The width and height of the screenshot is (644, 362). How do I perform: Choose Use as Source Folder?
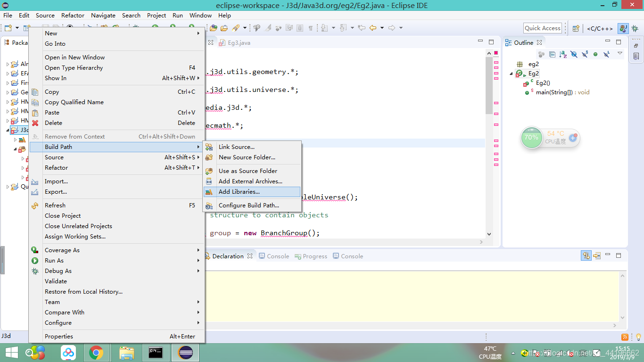[252, 171]
